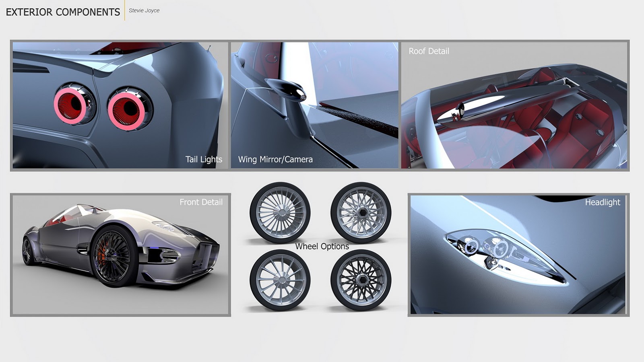
Task: Choose the top-left multi-spoke wheel option
Action: [x=280, y=212]
